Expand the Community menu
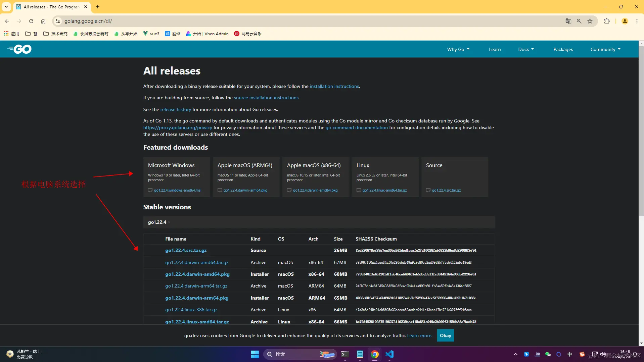Viewport: 644px width, 362px height. click(605, 49)
